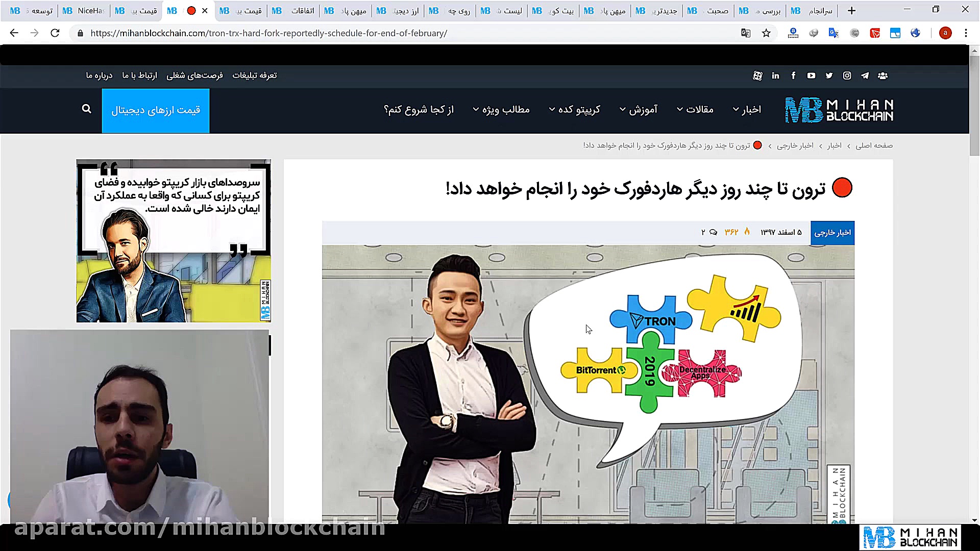980x551 pixels.
Task: Open the site's LinkedIn icon
Action: [775, 76]
